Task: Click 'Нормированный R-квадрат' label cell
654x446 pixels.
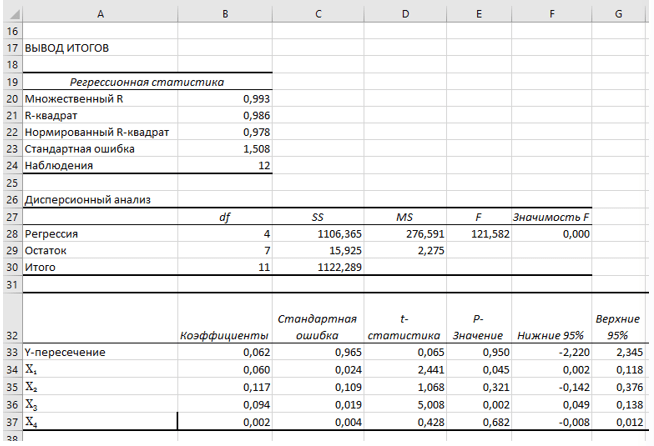Action: click(100, 132)
